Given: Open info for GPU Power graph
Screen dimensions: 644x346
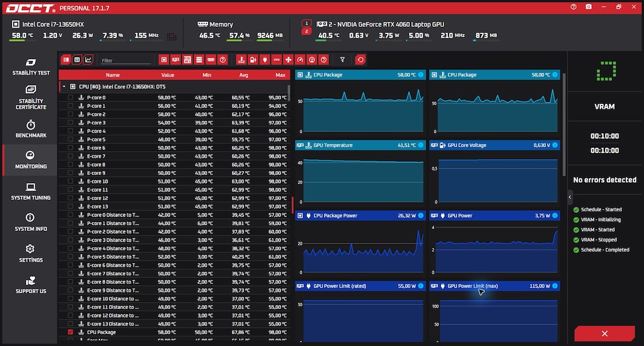Looking at the screenshot, I should 555,215.
